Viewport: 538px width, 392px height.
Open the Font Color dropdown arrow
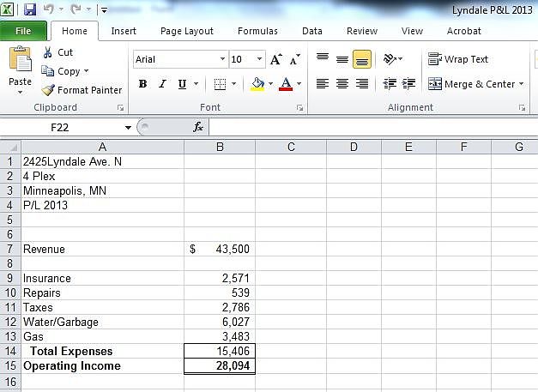click(299, 84)
